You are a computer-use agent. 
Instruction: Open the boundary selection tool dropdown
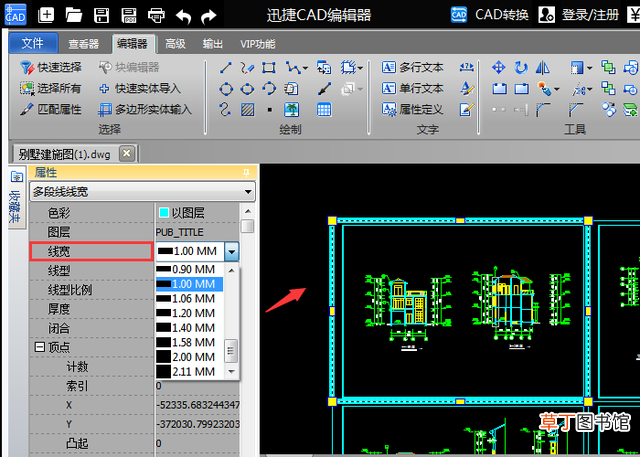coord(360,68)
